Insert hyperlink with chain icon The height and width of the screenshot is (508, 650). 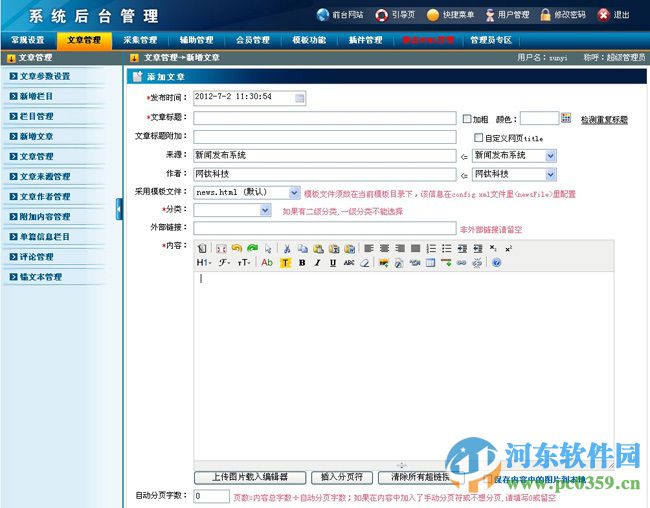pos(461,263)
